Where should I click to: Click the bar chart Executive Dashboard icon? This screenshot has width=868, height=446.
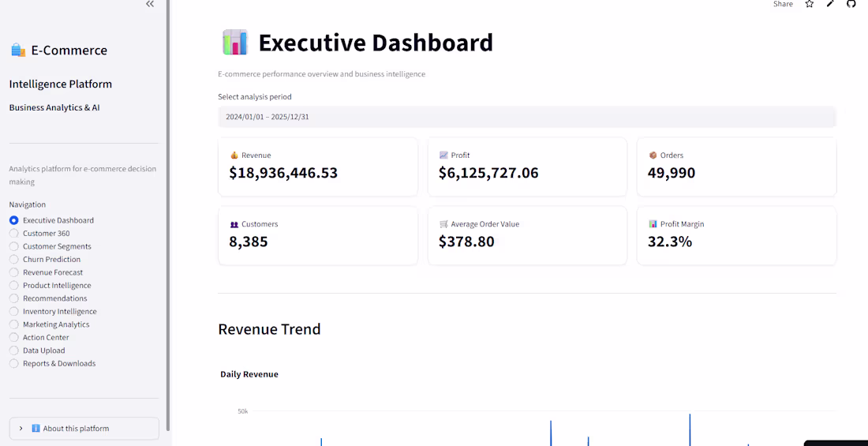tap(234, 43)
